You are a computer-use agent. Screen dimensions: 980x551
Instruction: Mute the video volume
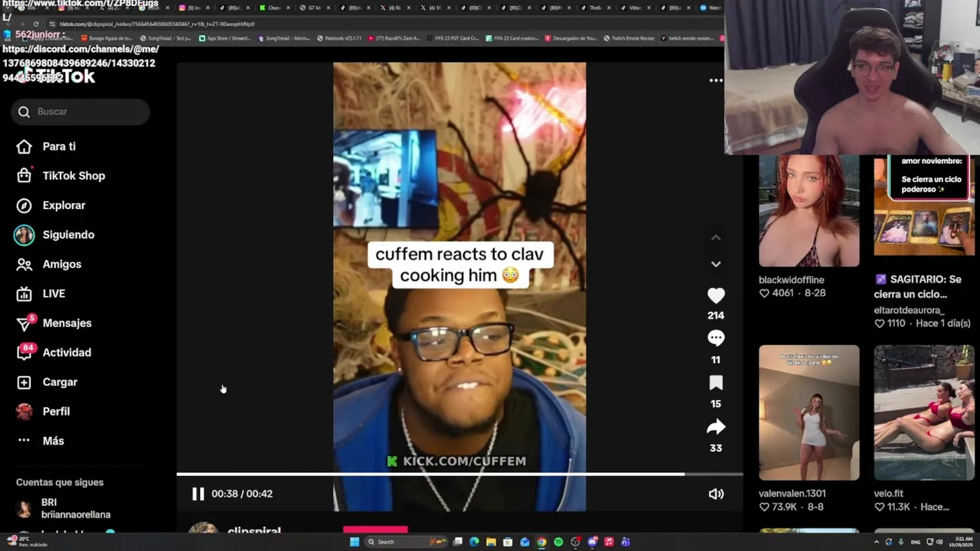click(716, 494)
